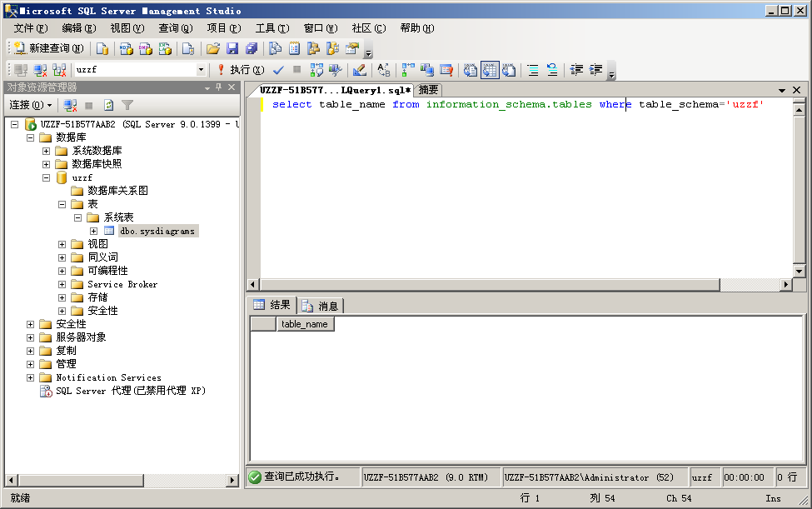Click the query editor horizontal scrollbar thumb

(490, 284)
